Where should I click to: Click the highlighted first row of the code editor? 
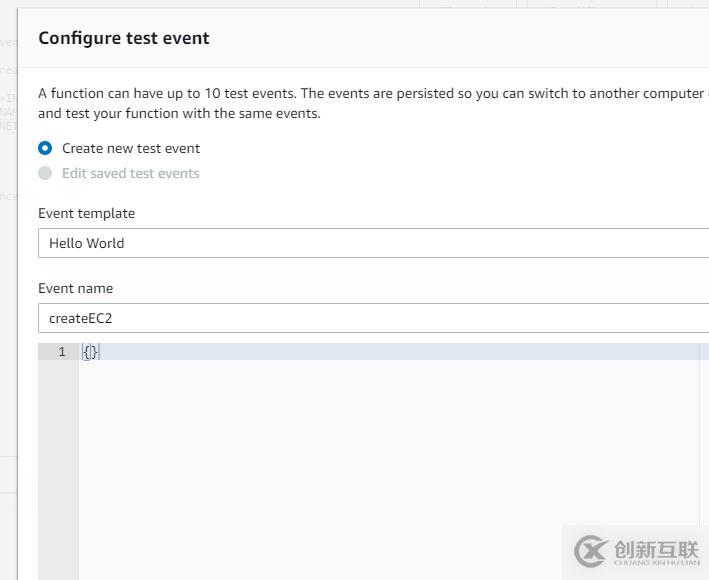[389, 352]
